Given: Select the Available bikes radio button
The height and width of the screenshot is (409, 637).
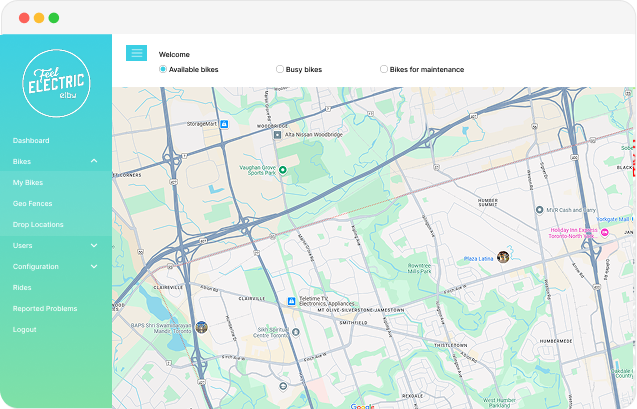Looking at the screenshot, I should pyautogui.click(x=163, y=69).
